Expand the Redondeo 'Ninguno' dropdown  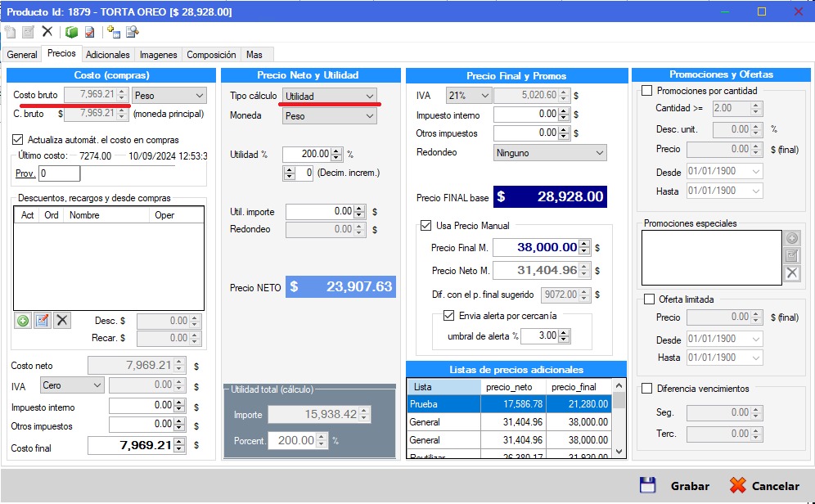point(550,153)
